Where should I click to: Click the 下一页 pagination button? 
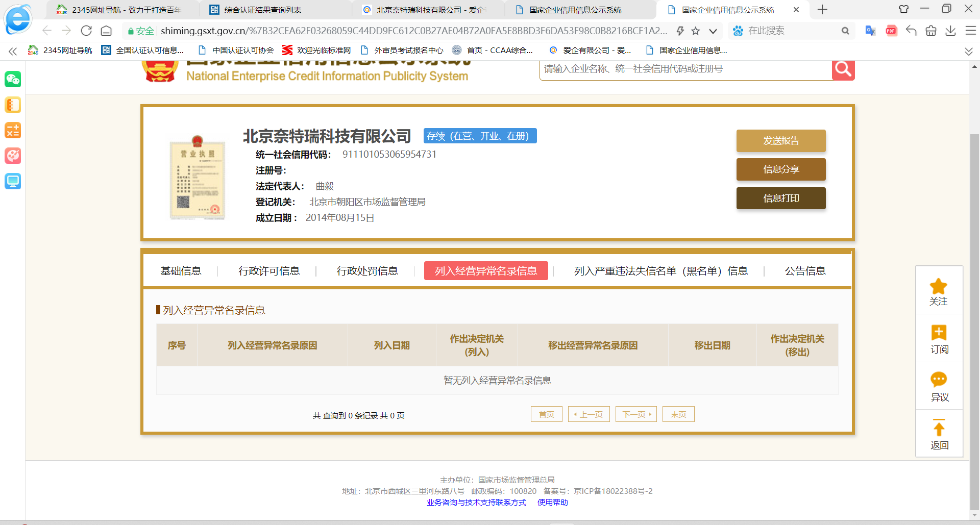pos(636,414)
